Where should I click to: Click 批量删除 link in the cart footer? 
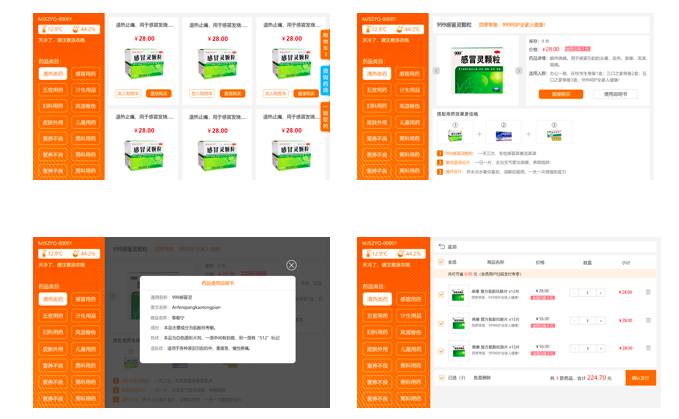(482, 378)
